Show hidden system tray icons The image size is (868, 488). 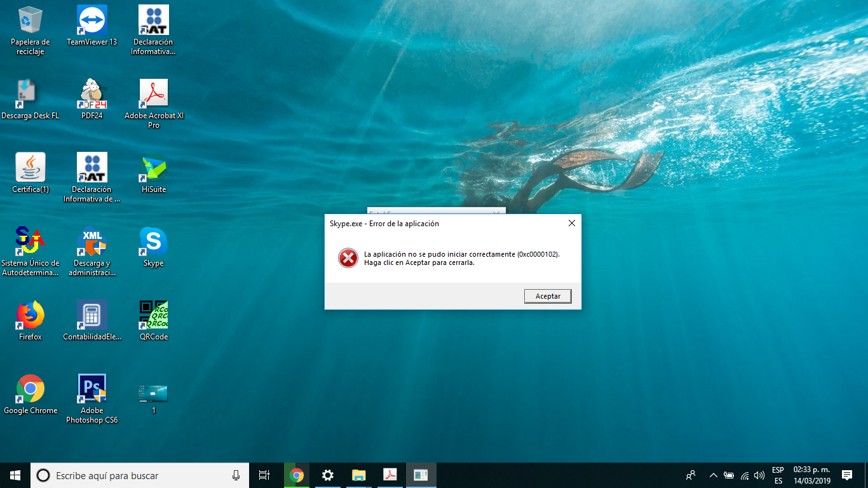[x=713, y=475]
